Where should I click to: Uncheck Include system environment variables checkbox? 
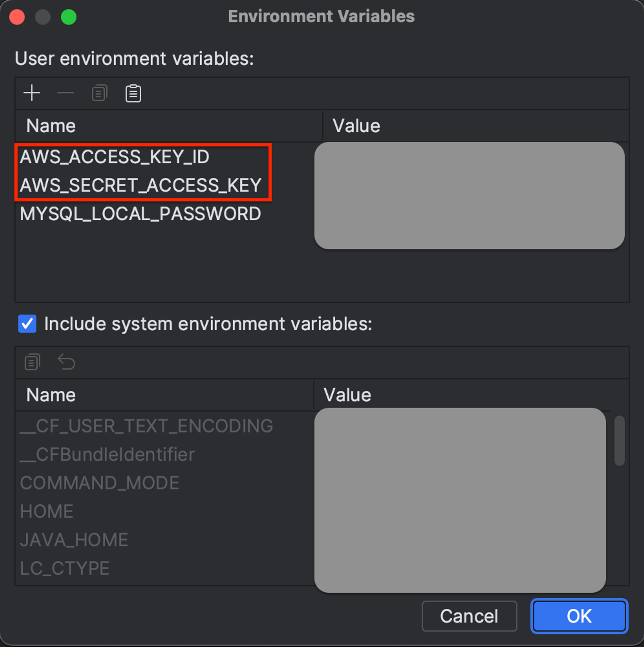tap(27, 324)
